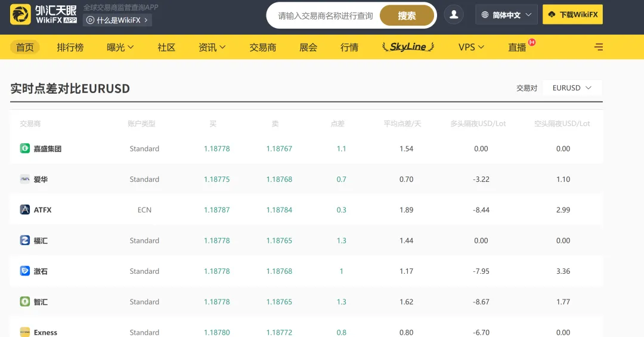Click the 3.36 short swap value

[563, 271]
